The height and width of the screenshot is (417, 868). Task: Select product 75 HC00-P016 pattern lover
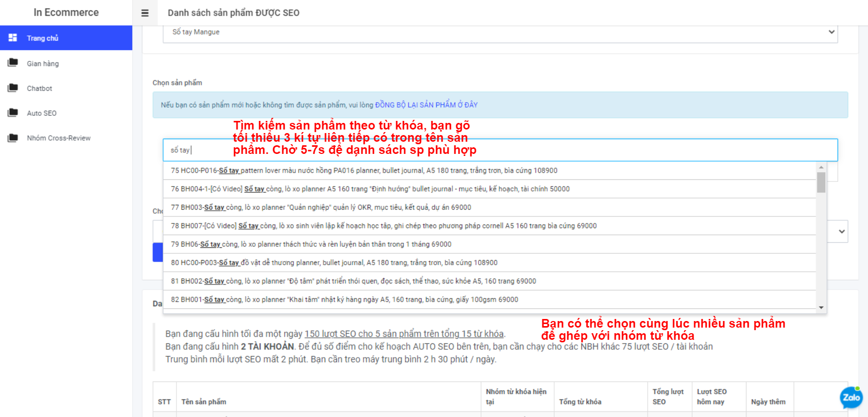[489, 171]
